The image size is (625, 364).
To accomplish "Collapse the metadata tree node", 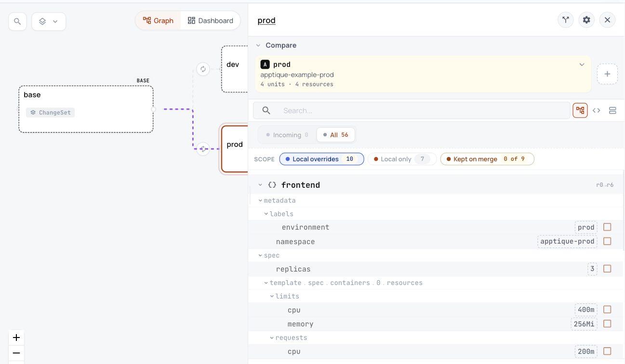I will pyautogui.click(x=261, y=200).
